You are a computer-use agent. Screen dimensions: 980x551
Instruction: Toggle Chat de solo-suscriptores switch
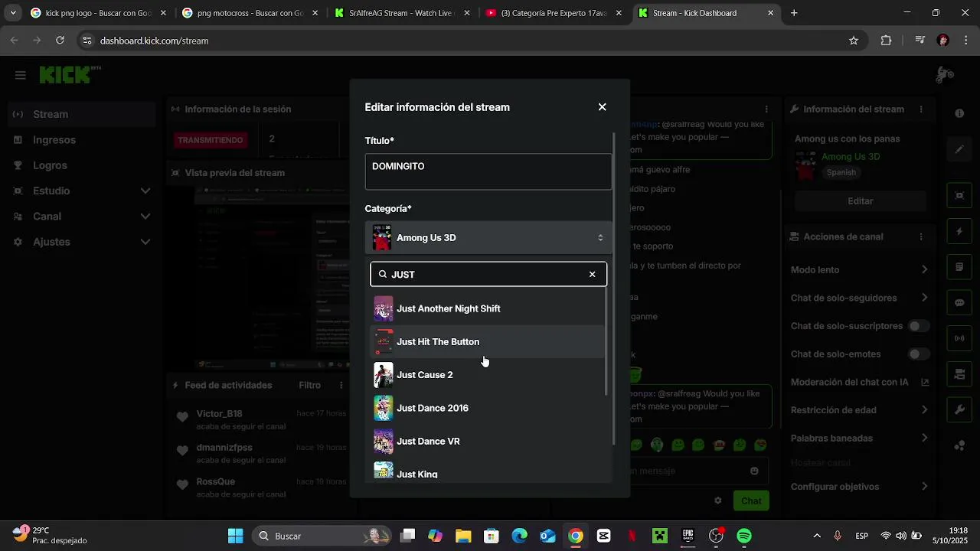tap(917, 326)
